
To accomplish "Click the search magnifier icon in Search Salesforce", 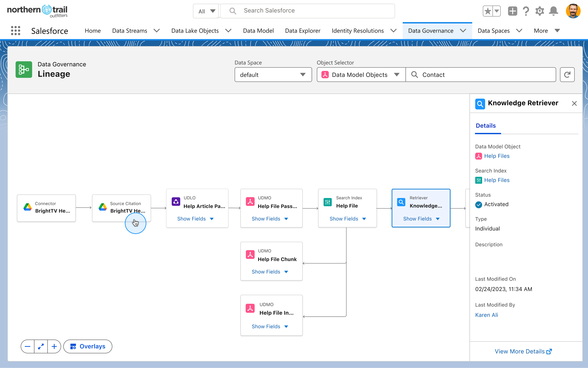I will (233, 11).
